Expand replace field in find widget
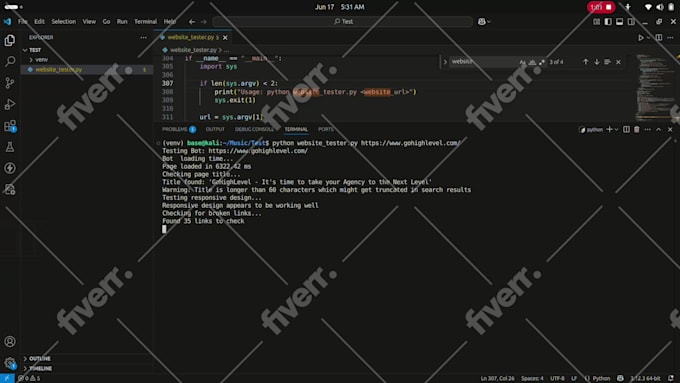This screenshot has height=383, width=680. pyautogui.click(x=445, y=62)
